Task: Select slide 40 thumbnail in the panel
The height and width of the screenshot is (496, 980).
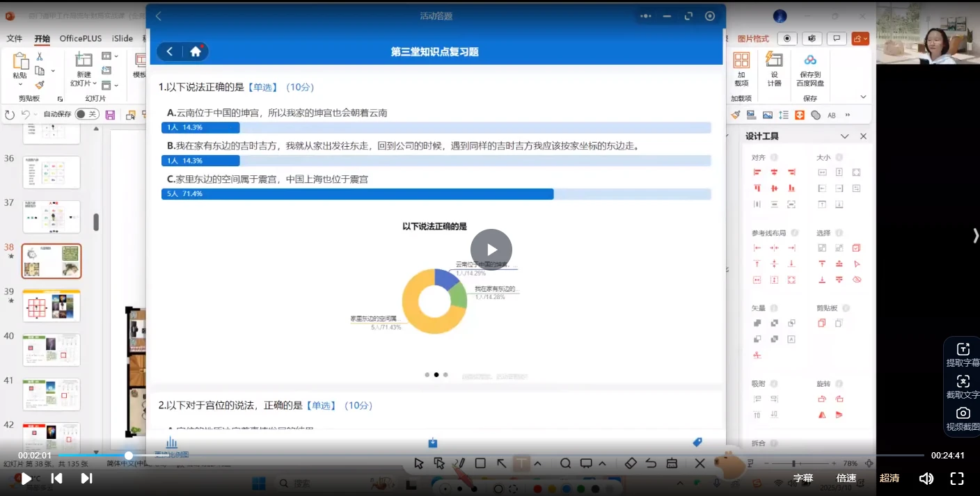Action: pos(51,350)
